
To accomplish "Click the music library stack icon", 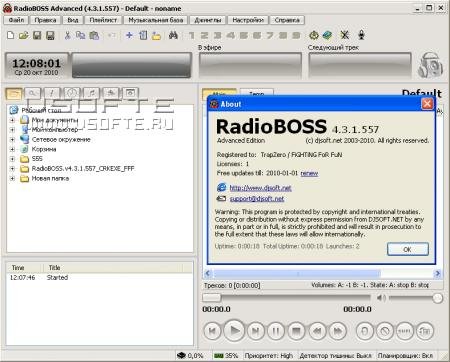I will click(x=327, y=35).
